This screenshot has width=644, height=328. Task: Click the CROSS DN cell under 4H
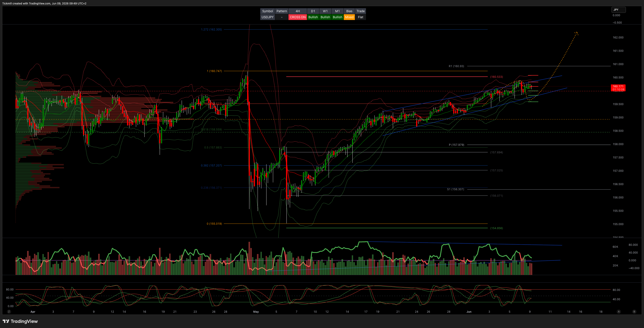pos(298,17)
